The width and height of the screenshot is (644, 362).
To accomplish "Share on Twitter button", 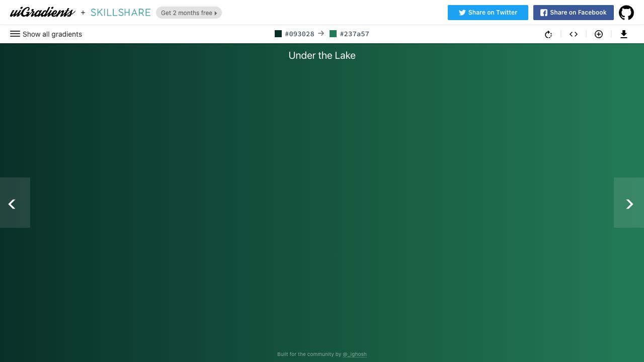I will (x=488, y=13).
